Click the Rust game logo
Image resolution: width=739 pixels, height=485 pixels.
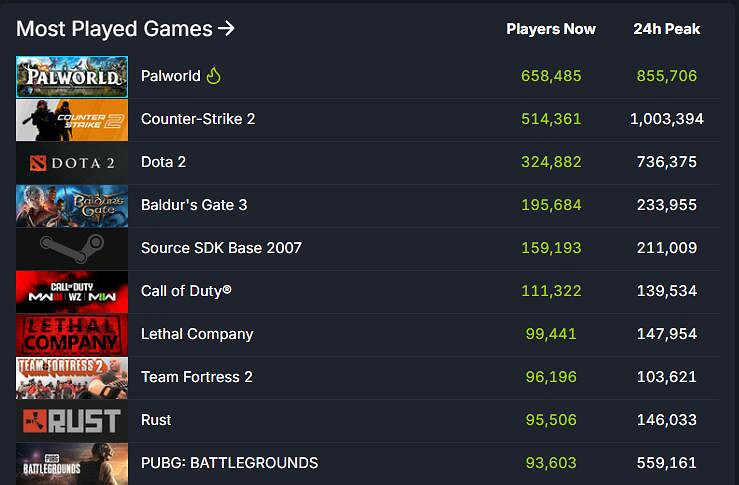[x=72, y=421]
